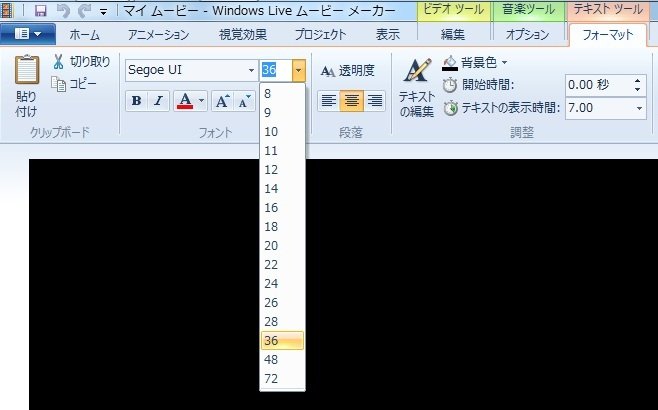Select font size 11 from list
Viewport: 658px width, 410px height.
click(x=282, y=151)
